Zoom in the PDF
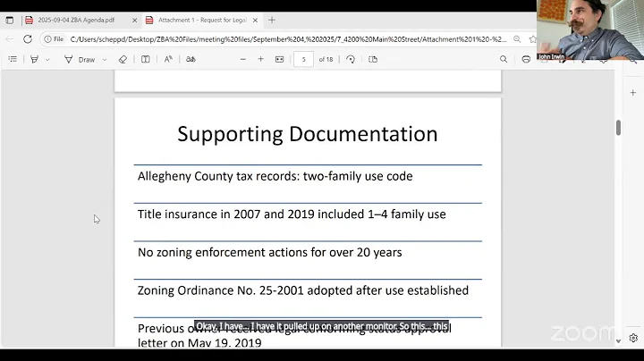 [x=261, y=60]
